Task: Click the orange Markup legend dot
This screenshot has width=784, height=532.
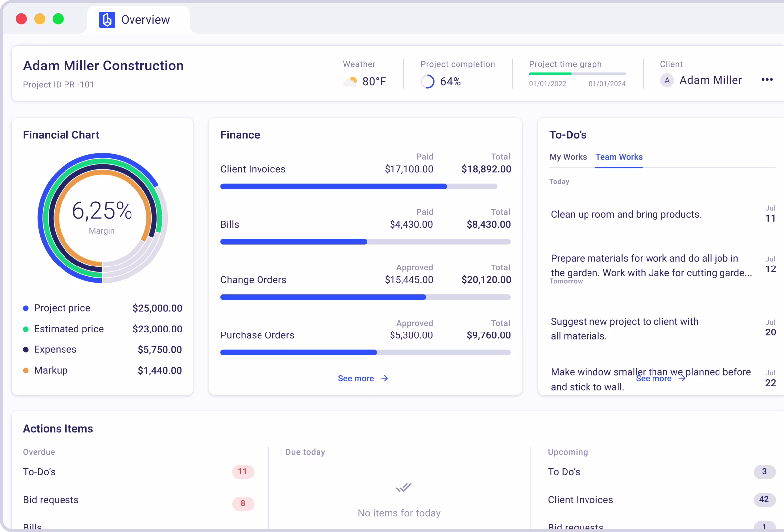Action: (26, 370)
